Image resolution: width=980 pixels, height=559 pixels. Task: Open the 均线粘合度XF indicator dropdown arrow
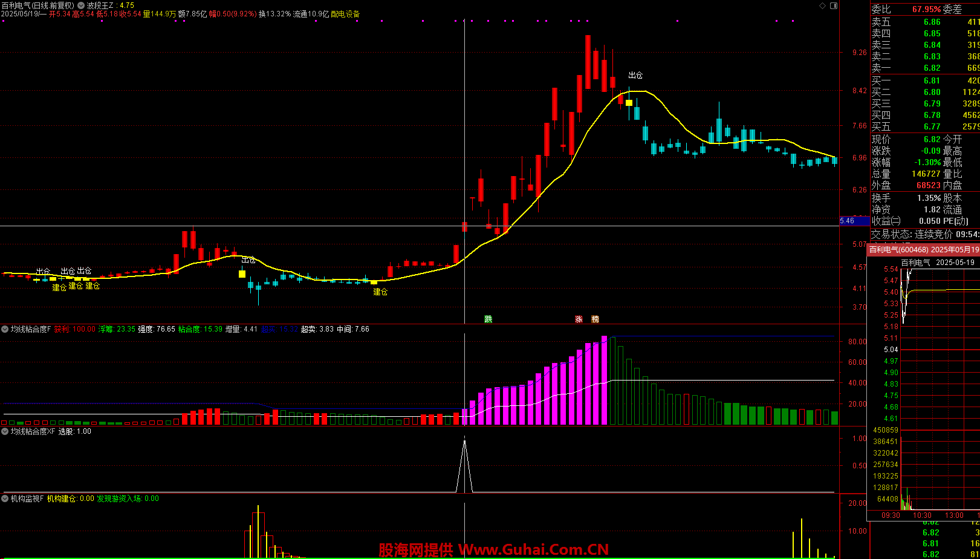(5, 431)
